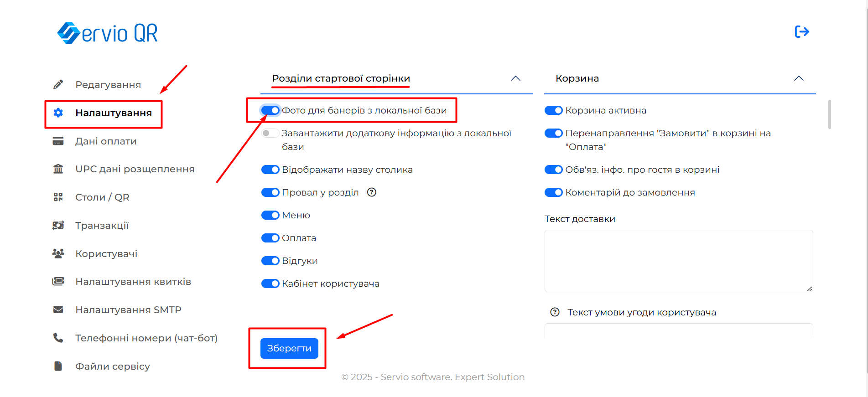This screenshot has height=397, width=868.
Task: Click the help icon beside Провал у розділ
Action: (372, 192)
